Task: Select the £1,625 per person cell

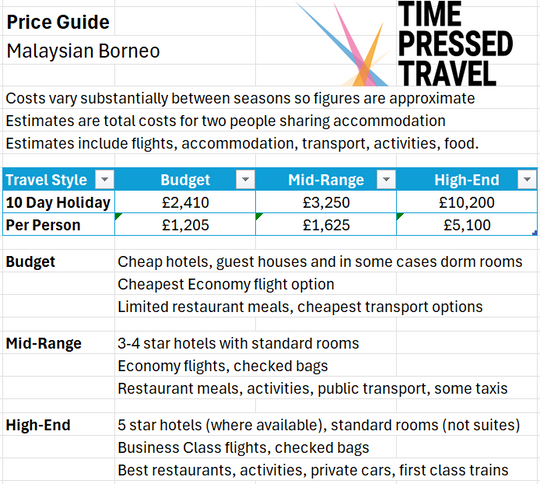Action: tap(326, 225)
